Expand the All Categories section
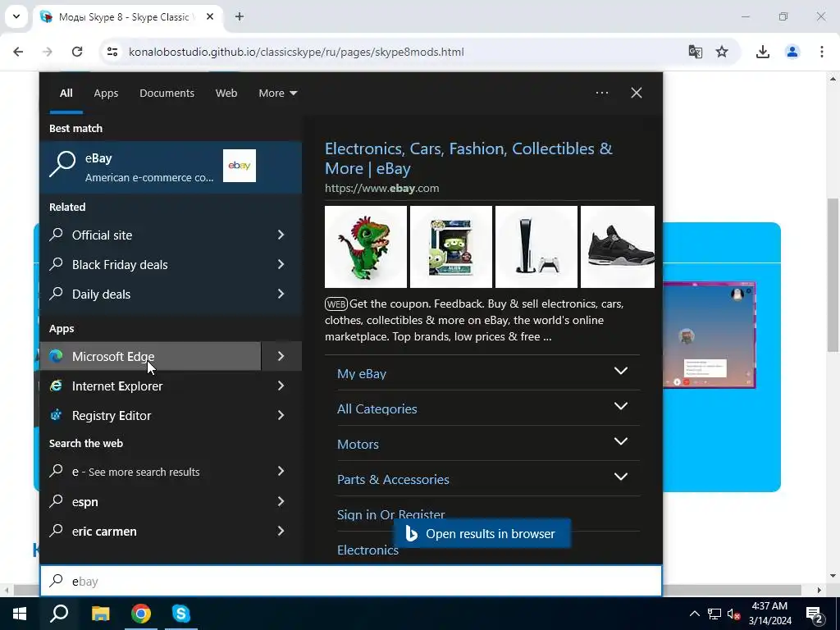The image size is (840, 630). 621,406
